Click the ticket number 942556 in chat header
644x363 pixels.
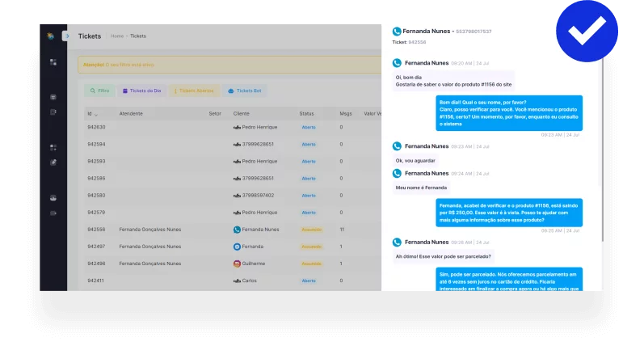(x=417, y=42)
